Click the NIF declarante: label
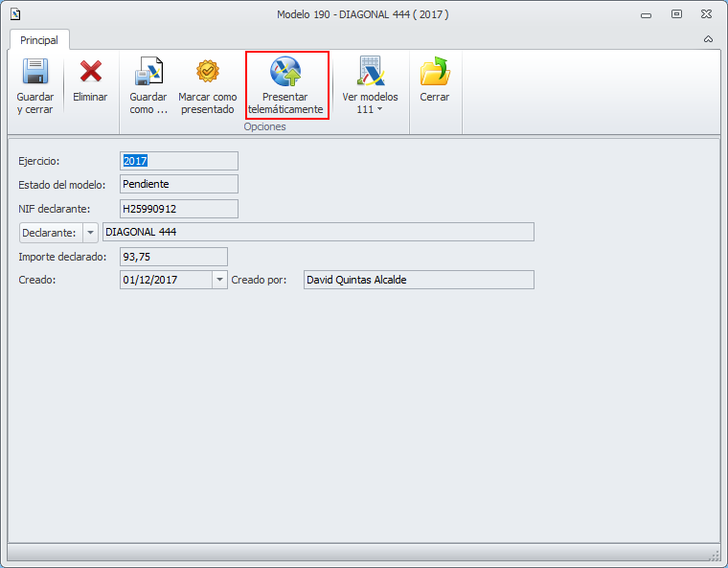 55,209
